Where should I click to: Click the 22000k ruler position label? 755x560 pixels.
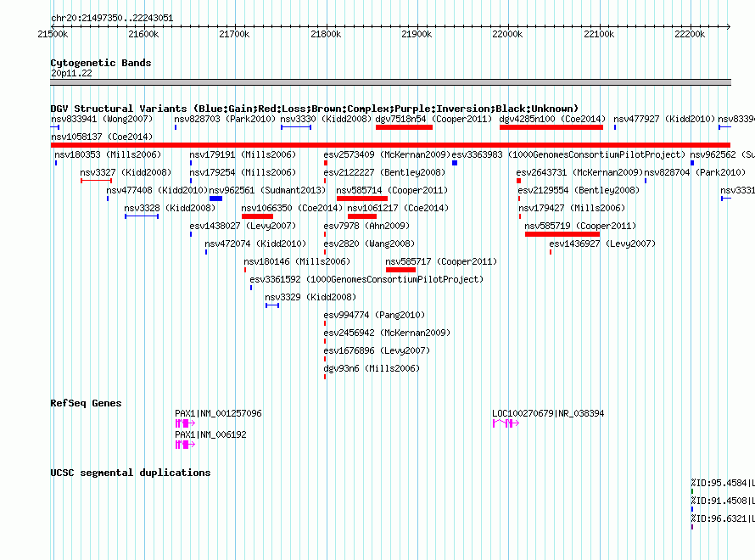pos(507,34)
